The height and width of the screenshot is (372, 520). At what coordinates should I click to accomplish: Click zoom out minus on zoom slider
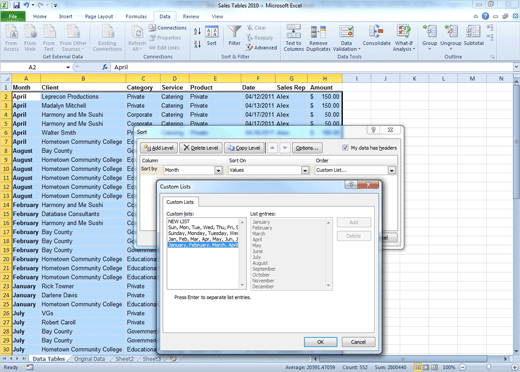click(463, 367)
